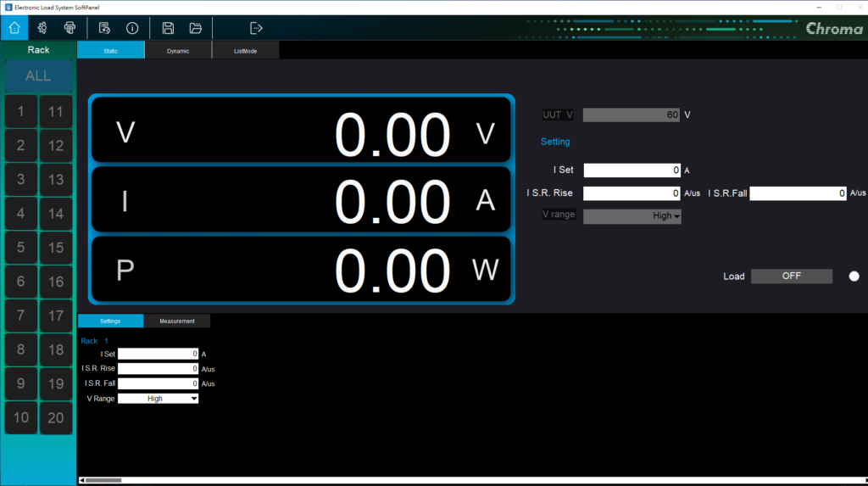
Task: Expand the V range High dropdown
Action: click(x=632, y=216)
